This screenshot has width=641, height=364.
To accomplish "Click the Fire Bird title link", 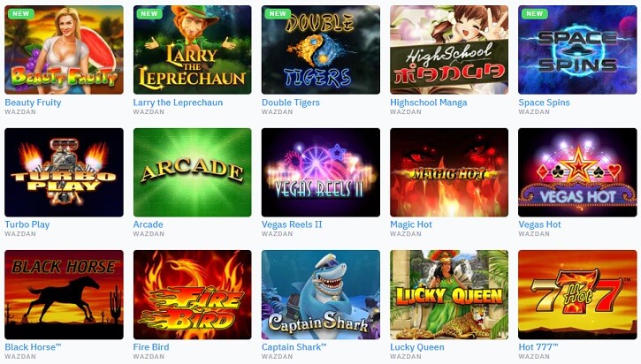I will [151, 347].
